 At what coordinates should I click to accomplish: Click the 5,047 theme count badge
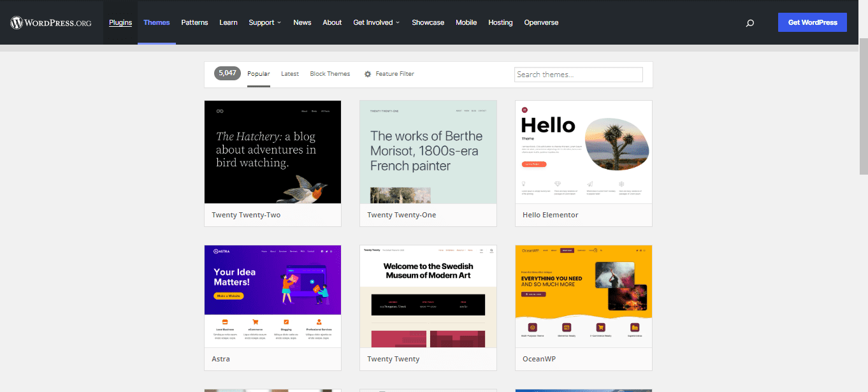[x=228, y=73]
